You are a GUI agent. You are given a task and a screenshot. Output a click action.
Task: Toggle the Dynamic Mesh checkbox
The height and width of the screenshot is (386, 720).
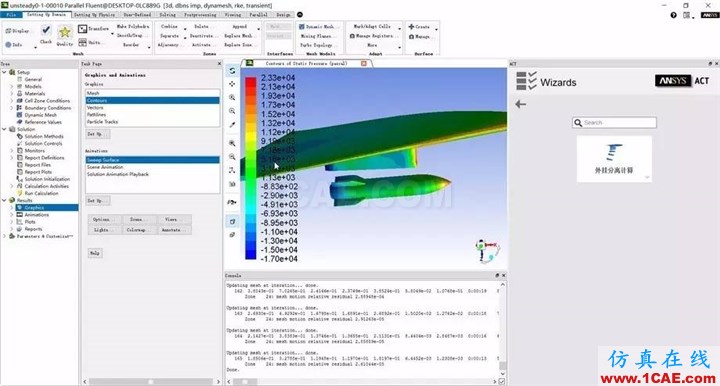click(302, 27)
